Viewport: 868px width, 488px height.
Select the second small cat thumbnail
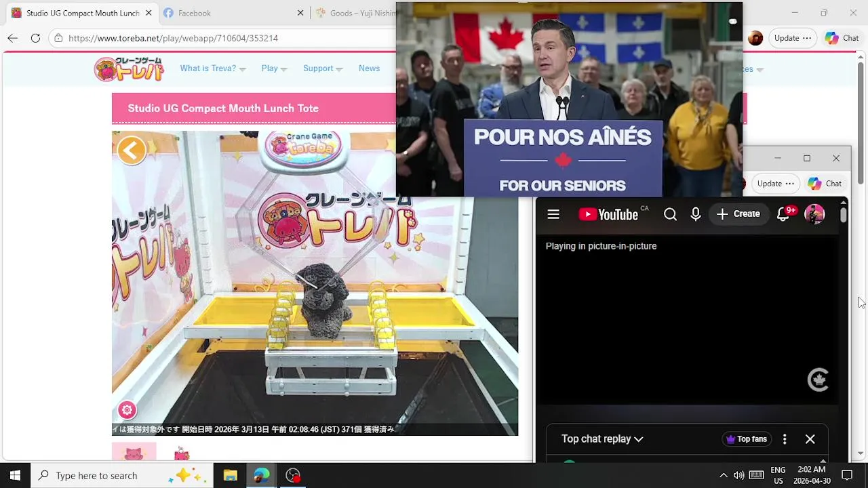coord(181,453)
